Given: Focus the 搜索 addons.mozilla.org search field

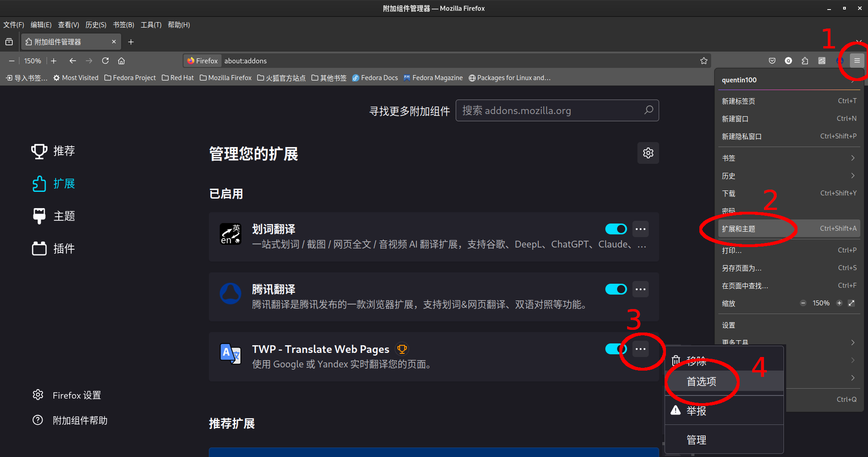Looking at the screenshot, I should (x=557, y=110).
